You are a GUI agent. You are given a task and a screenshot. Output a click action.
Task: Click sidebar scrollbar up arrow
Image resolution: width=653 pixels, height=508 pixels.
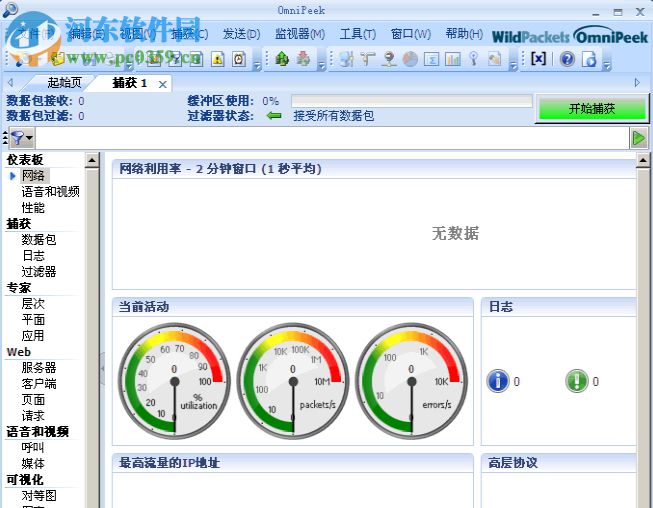point(92,160)
